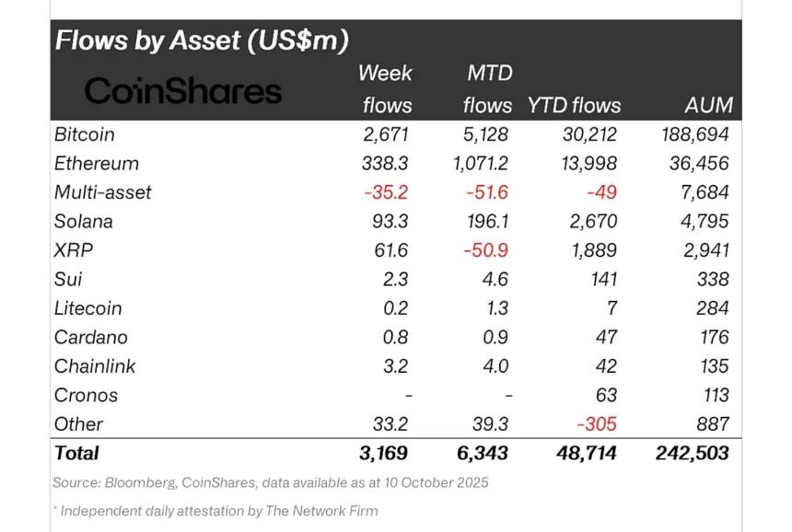Select the Cardano row label

(x=91, y=337)
